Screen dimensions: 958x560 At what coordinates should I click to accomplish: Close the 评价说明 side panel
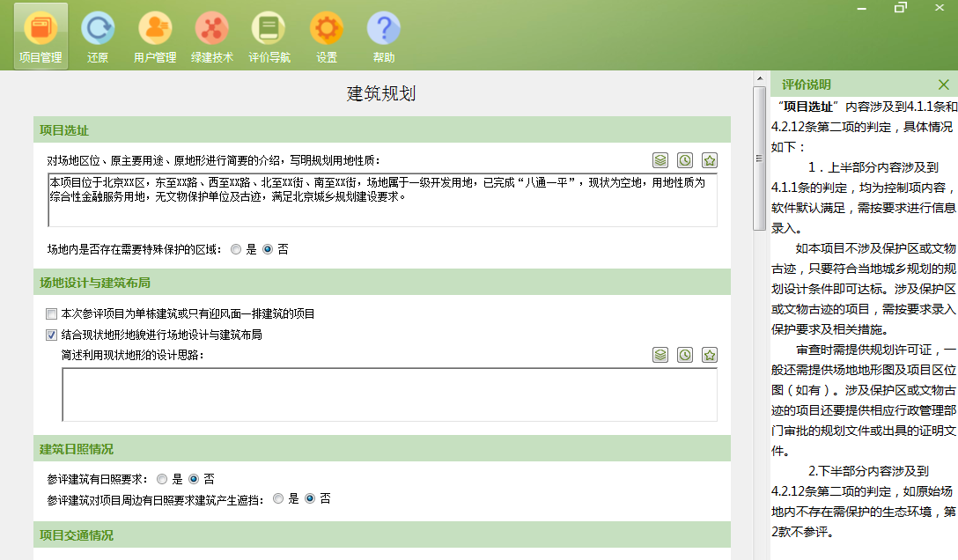(943, 85)
